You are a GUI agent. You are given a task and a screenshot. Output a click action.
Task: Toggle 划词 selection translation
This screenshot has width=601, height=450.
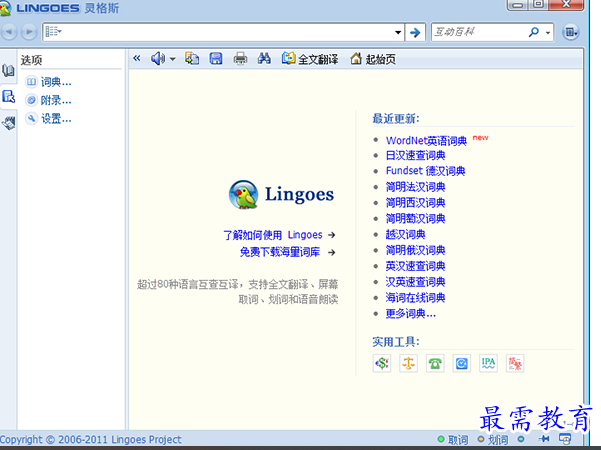pyautogui.click(x=493, y=439)
